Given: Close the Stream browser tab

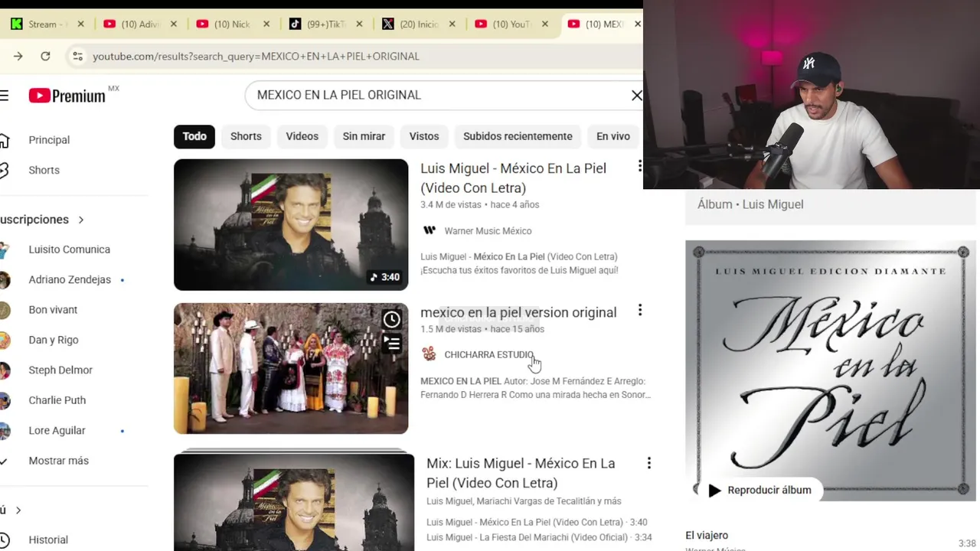Looking at the screenshot, I should 80,24.
